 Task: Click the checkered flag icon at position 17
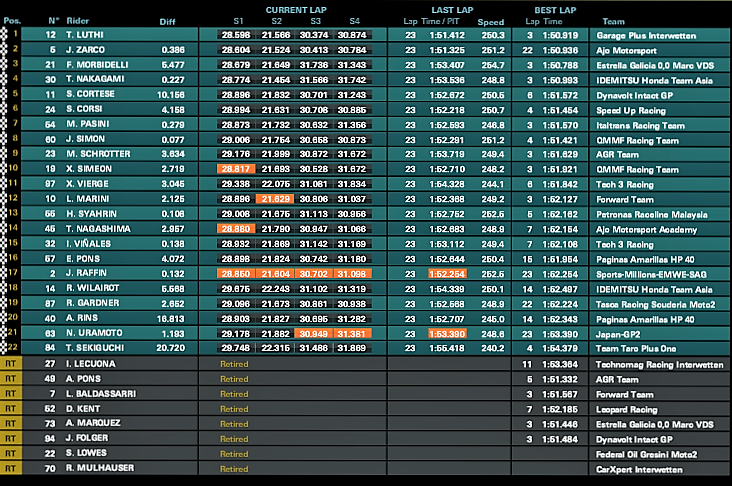click(4, 274)
